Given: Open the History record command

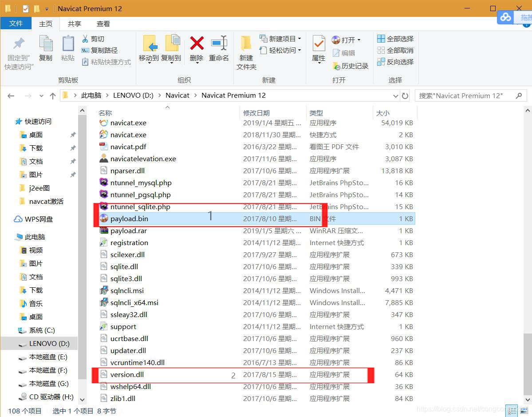Looking at the screenshot, I should tap(351, 66).
